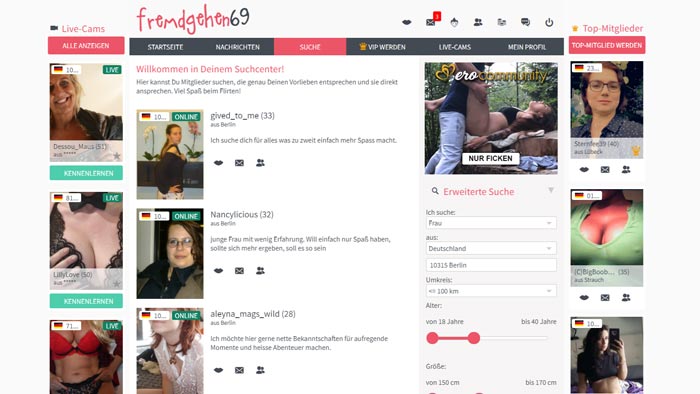The image size is (700, 394).
Task: Click the power logout icon
Action: click(549, 22)
